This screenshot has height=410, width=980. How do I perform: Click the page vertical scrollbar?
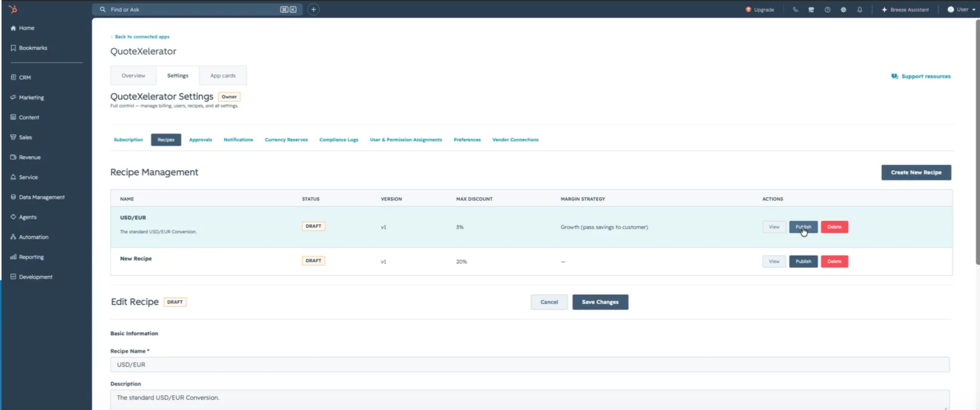click(x=978, y=142)
